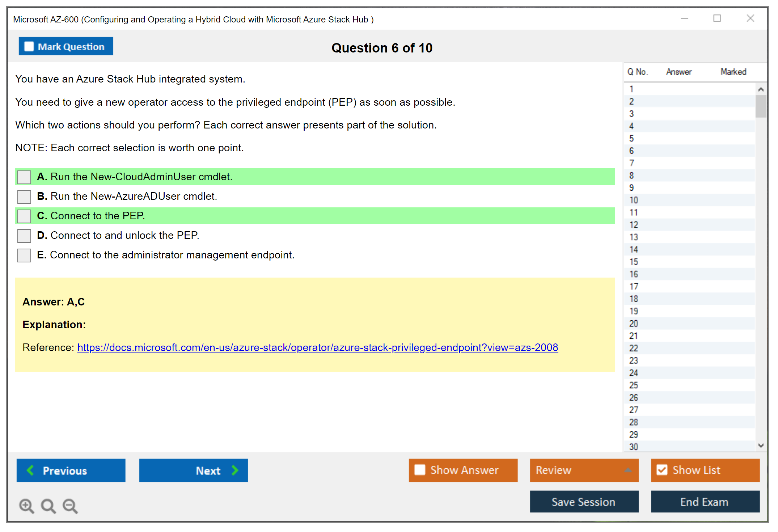This screenshot has height=532, width=778.
Task: Click the reset zoom magnifier icon
Action: click(x=48, y=506)
